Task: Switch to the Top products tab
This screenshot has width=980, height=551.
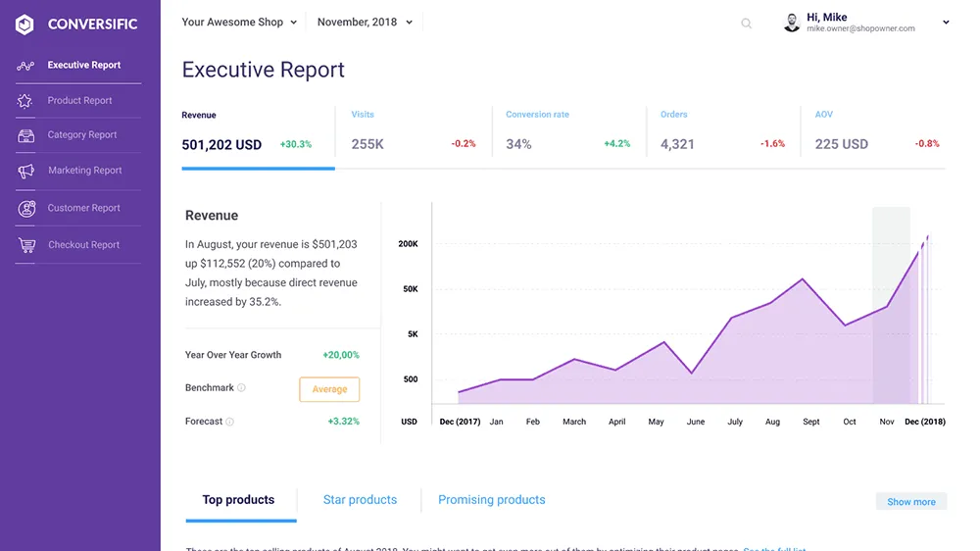Action: [238, 500]
